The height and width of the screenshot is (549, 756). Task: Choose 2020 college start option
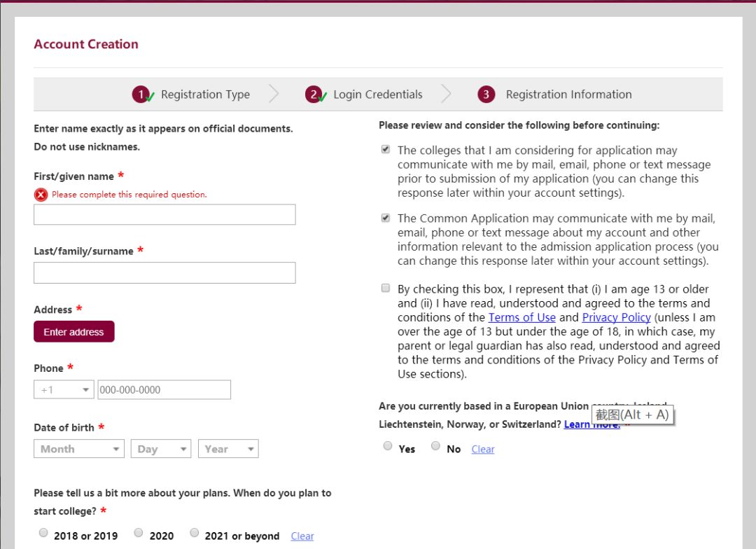[139, 533]
